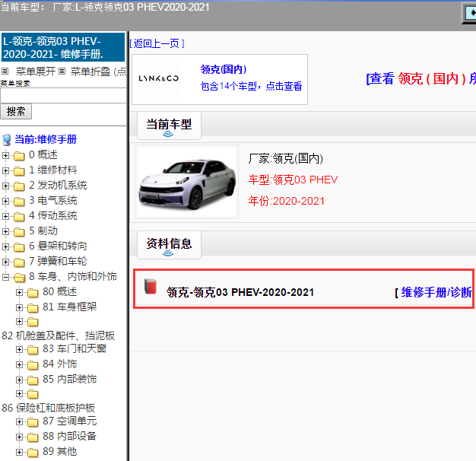Image resolution: width=476 pixels, height=461 pixels.
Task: Click the 搜索 button
Action: tap(16, 112)
